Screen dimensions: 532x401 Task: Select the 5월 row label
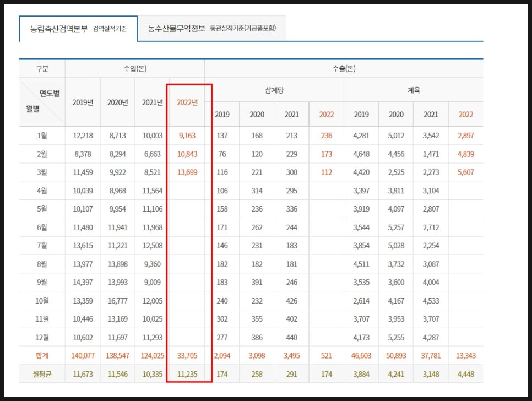point(42,209)
